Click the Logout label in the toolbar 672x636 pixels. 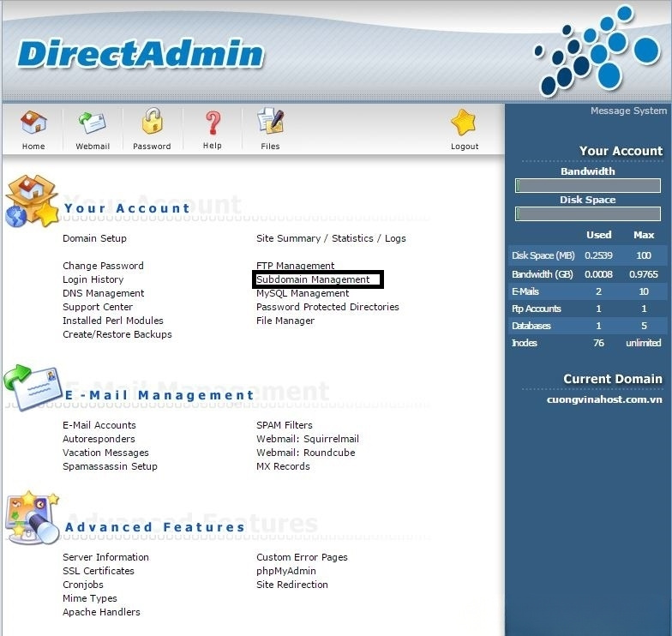(465, 146)
